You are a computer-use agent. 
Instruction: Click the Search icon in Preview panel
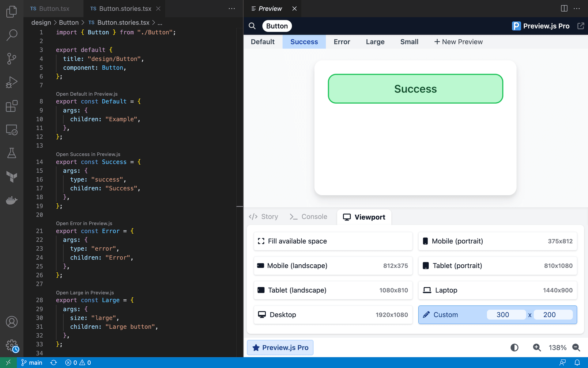pyautogui.click(x=252, y=26)
